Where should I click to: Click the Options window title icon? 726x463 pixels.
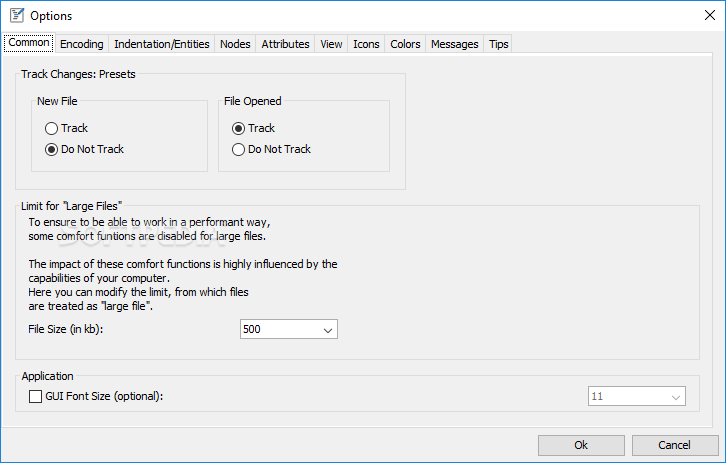15,15
